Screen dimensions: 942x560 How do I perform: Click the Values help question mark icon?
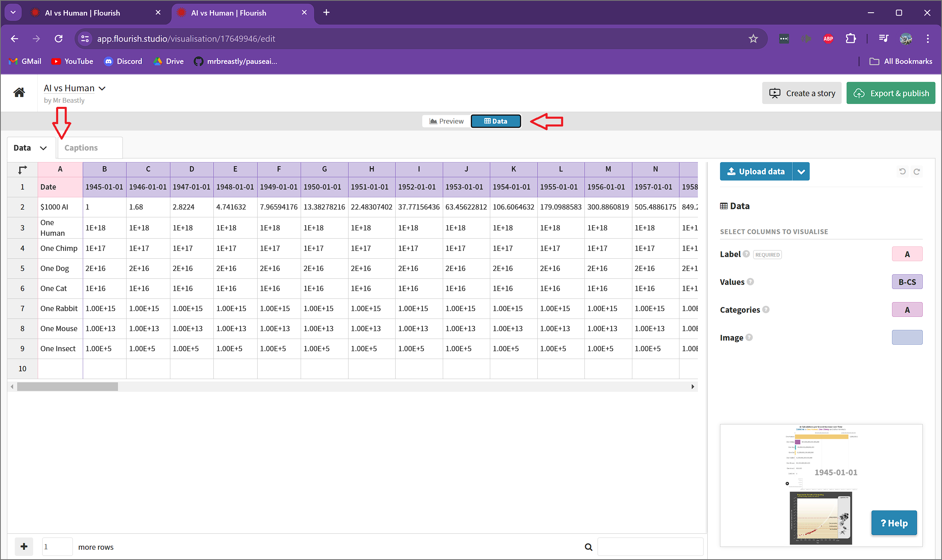click(751, 282)
